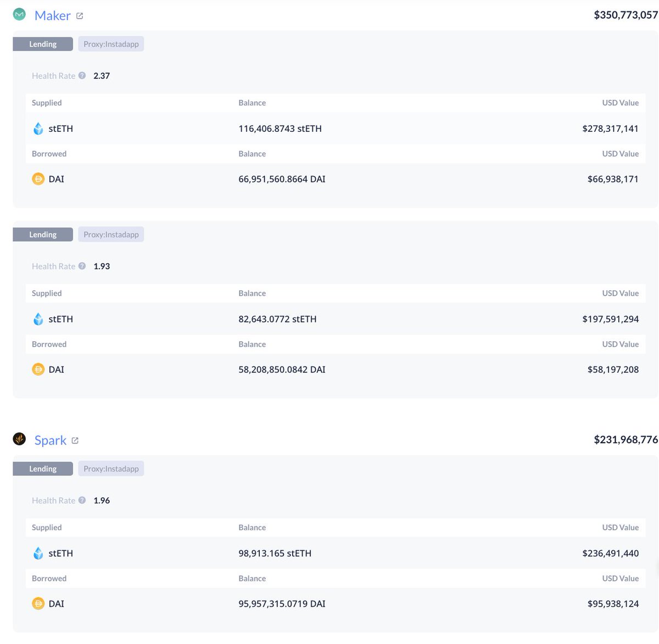Click USD value $58,197,208
This screenshot has width=659, height=644.
[613, 369]
